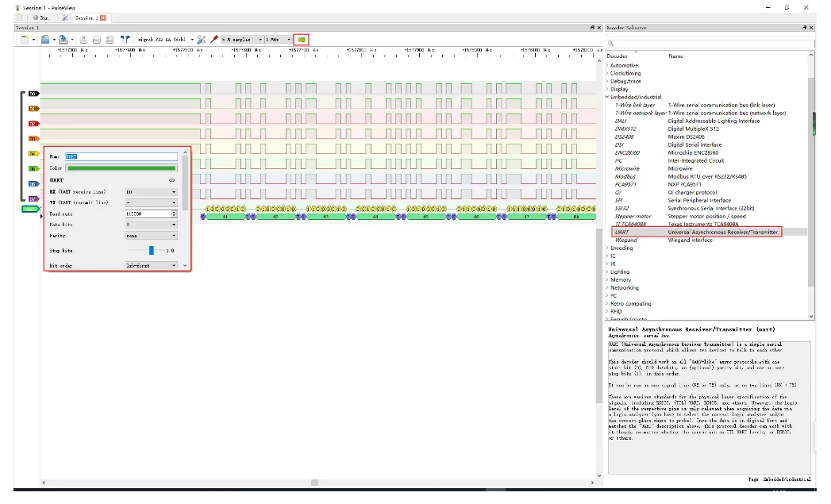Expand the Clock/timing decoder category
831x504 pixels.
tap(607, 73)
